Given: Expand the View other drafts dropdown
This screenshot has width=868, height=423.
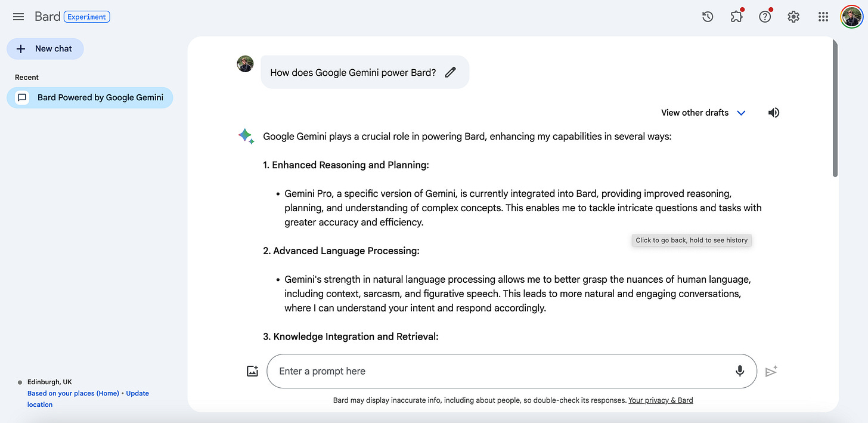Looking at the screenshot, I should click(x=703, y=112).
